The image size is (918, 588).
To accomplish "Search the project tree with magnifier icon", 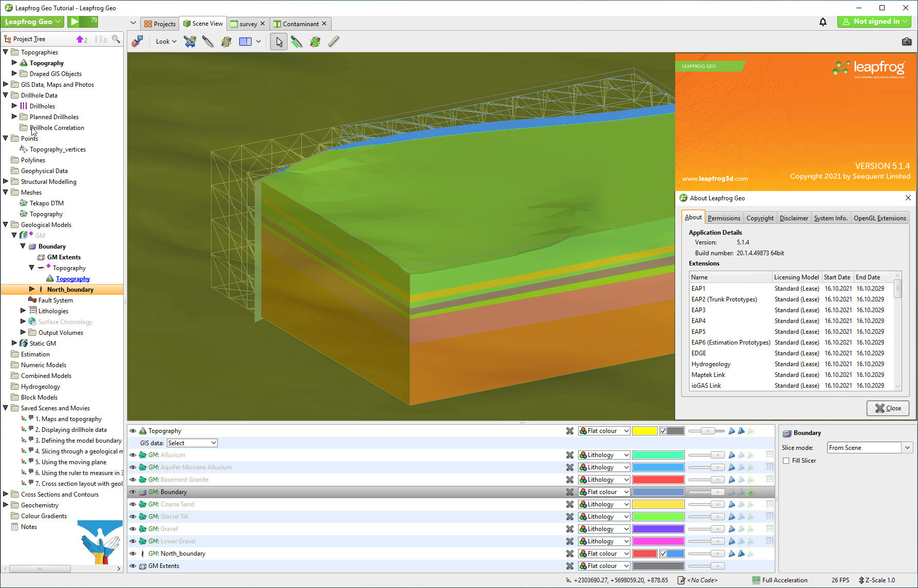I will pos(116,39).
